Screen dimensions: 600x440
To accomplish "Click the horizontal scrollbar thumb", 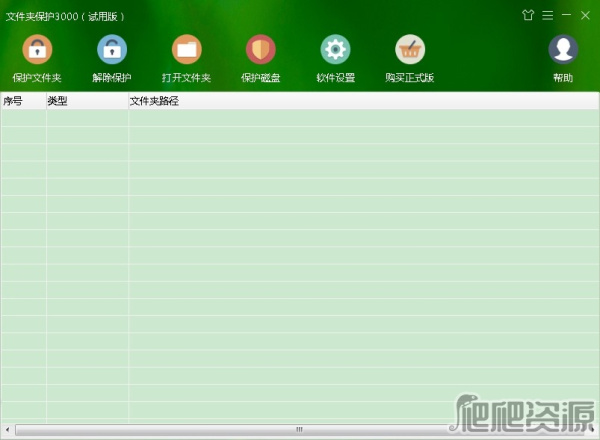I will click(x=300, y=430).
